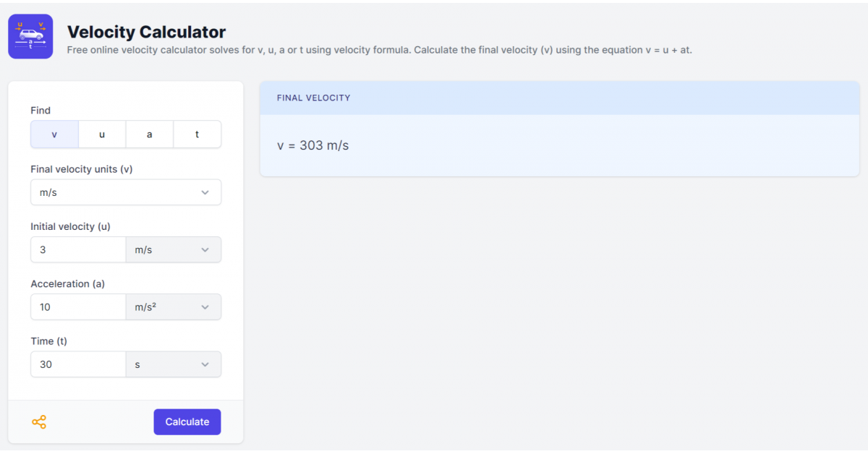Click the Velocity Calculator car logo icon

pyautogui.click(x=30, y=36)
